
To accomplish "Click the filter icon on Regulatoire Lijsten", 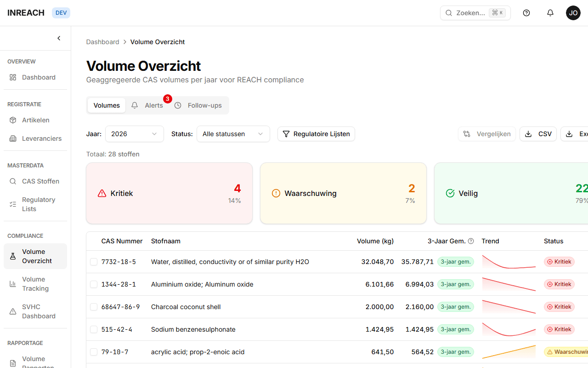I will tap(286, 134).
